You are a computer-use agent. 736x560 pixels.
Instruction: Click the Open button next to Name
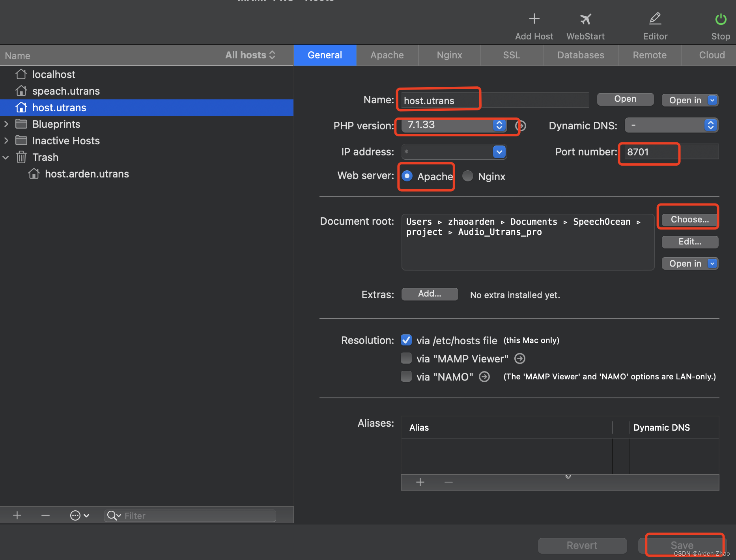[x=625, y=99]
